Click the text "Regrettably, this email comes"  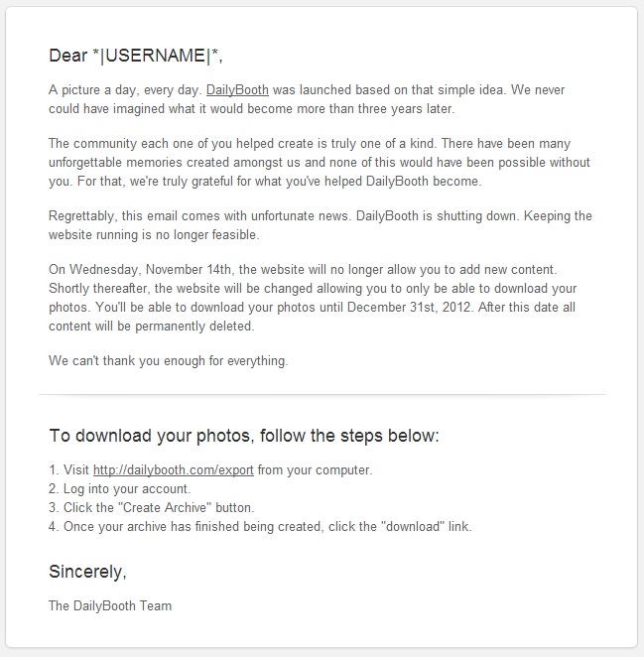pyautogui.click(x=133, y=216)
